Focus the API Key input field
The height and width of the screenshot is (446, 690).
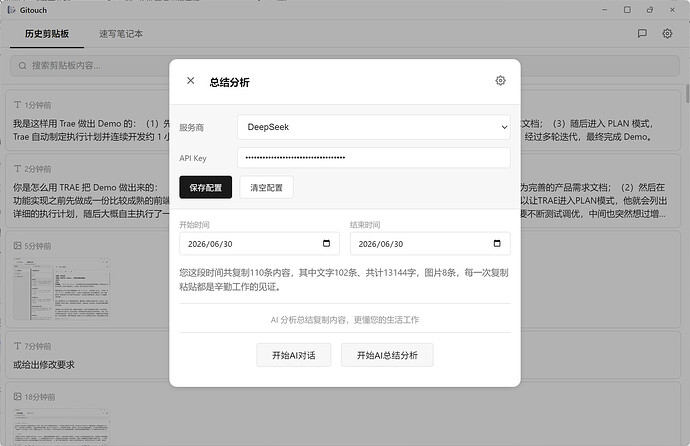tap(374, 157)
